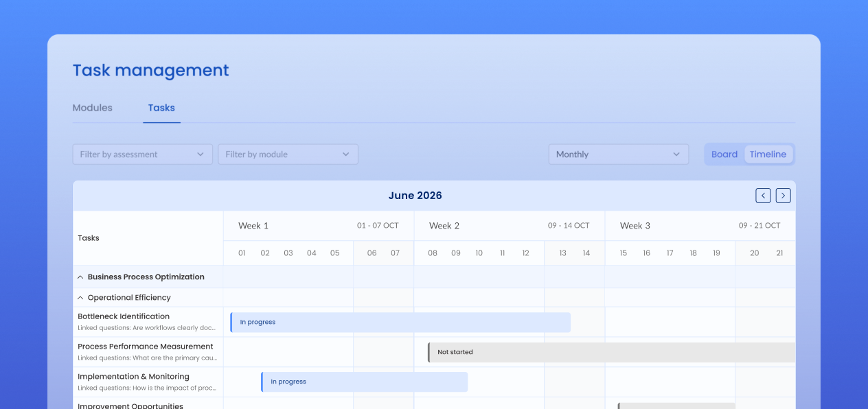Click the June 2026 month title
The height and width of the screenshot is (409, 868).
(415, 196)
